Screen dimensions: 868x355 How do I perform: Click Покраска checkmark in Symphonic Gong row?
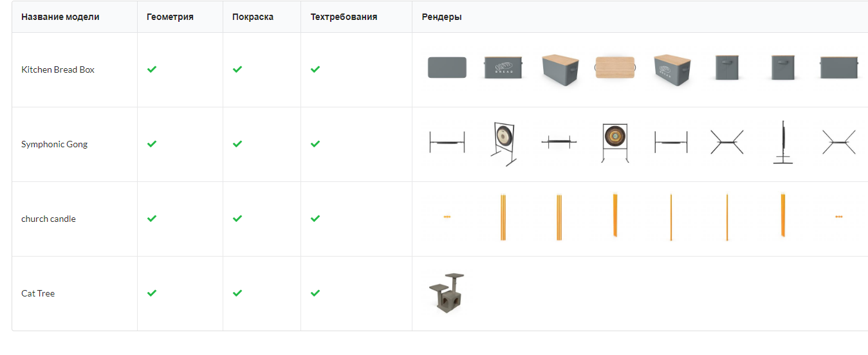coord(237,144)
